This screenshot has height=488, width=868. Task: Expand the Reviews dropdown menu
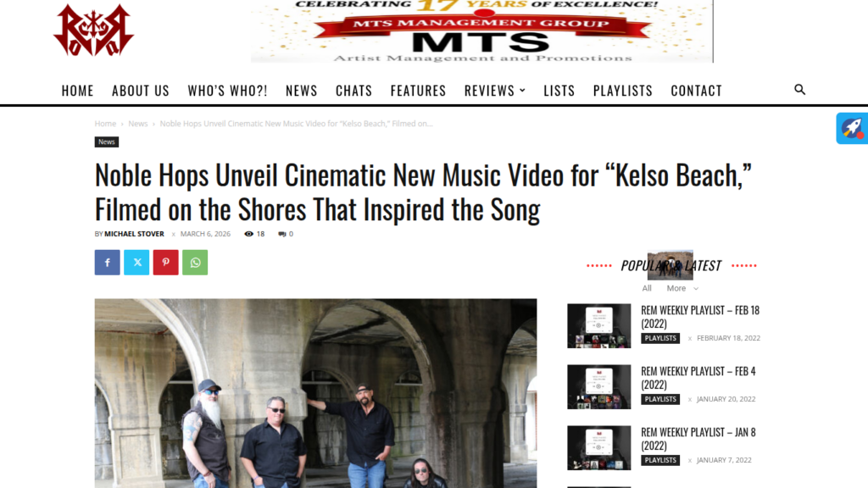point(495,90)
